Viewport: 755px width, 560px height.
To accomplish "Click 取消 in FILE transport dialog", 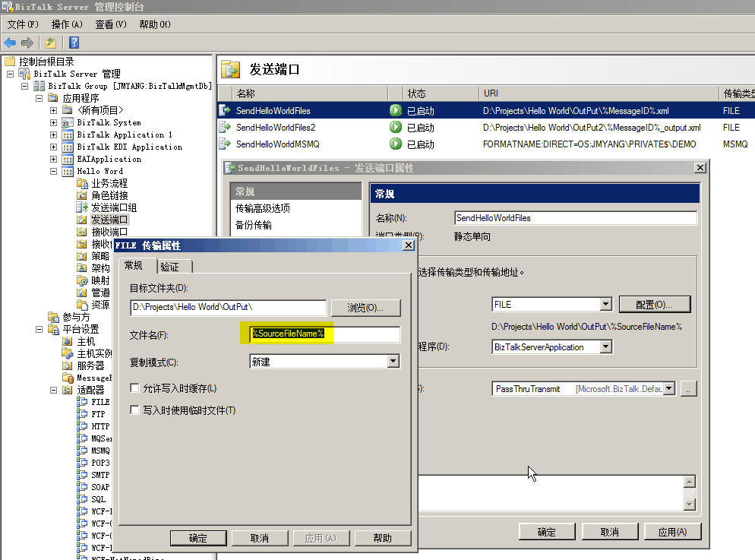I will tap(260, 538).
